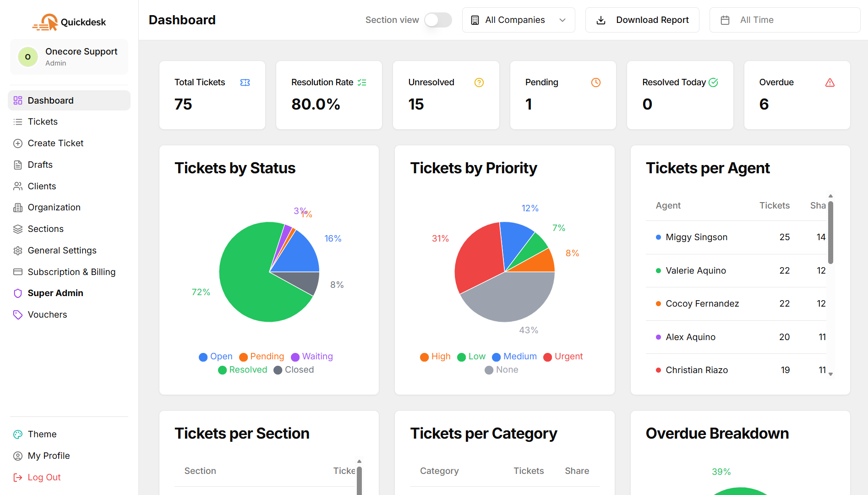Navigate to Clients
The height and width of the screenshot is (495, 868).
coord(69,186)
